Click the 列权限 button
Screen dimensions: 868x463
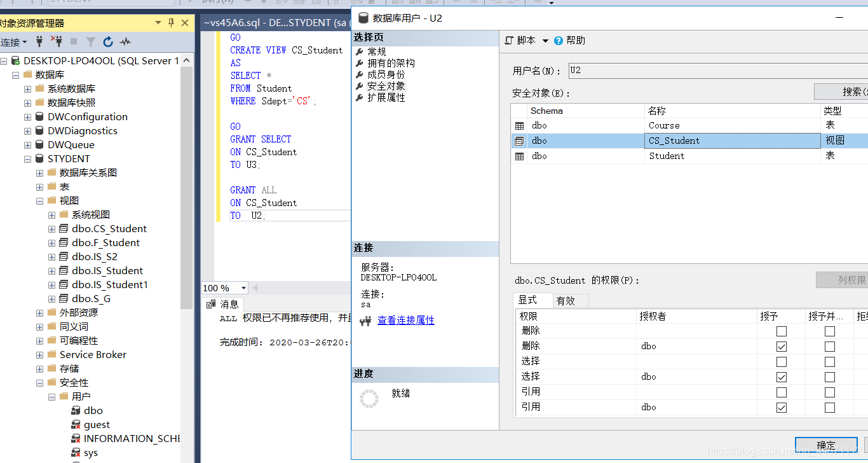pos(842,280)
